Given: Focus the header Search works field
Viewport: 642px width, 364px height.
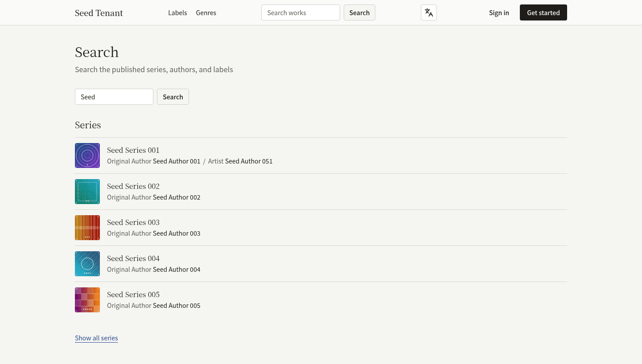Looking at the screenshot, I should (x=300, y=12).
